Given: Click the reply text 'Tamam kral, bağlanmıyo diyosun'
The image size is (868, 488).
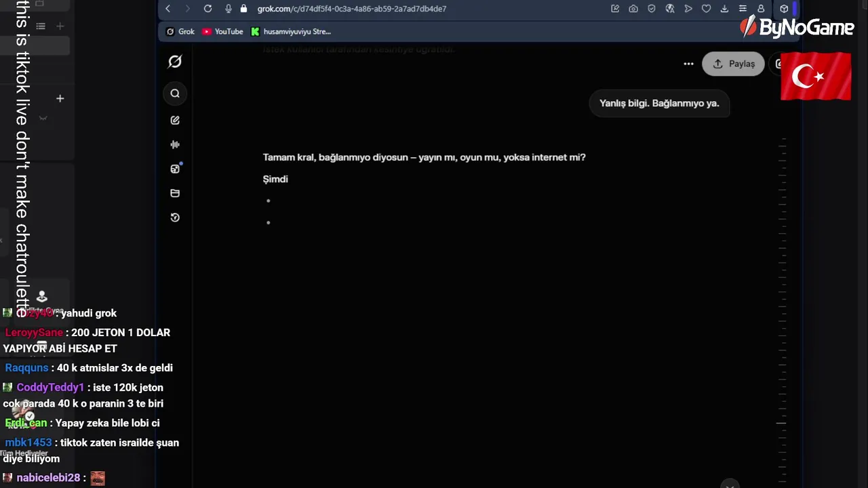Looking at the screenshot, I should pos(335,157).
